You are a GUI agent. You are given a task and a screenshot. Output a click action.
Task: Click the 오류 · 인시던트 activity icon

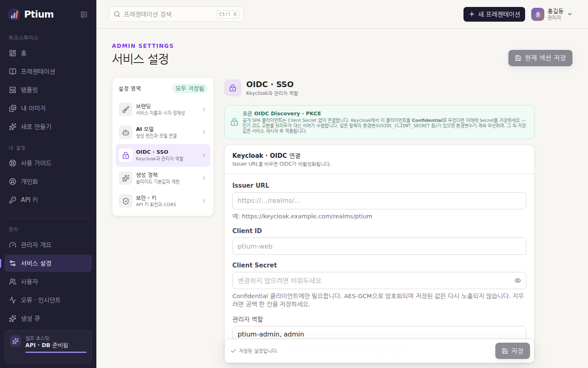point(13,300)
